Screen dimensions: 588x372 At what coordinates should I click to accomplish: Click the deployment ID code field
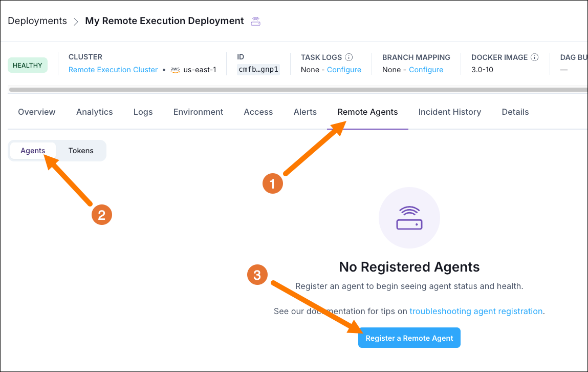(258, 69)
